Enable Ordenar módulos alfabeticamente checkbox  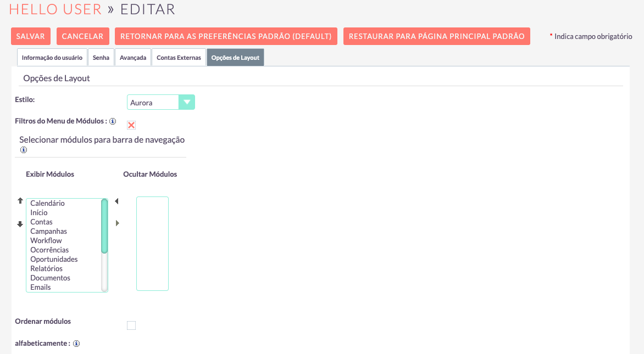pos(131,325)
